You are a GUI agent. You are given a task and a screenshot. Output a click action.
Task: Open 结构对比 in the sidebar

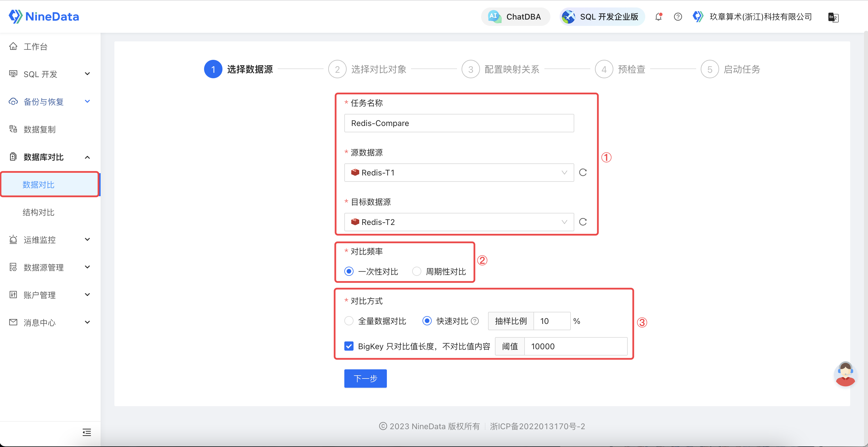click(39, 212)
